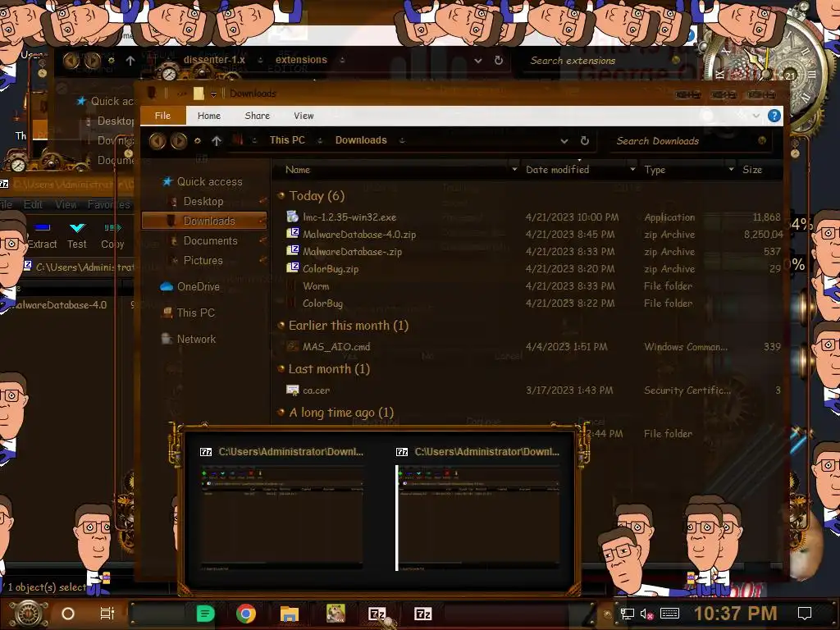
Task: Sort by the Date modified column
Action: coord(557,170)
